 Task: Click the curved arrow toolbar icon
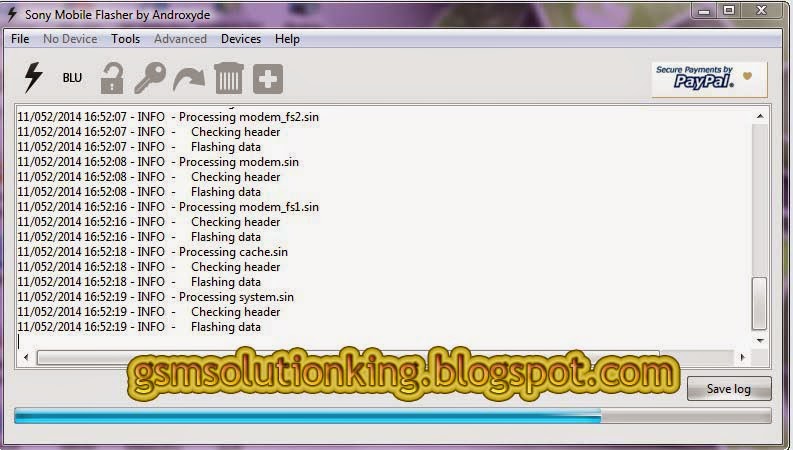(189, 79)
